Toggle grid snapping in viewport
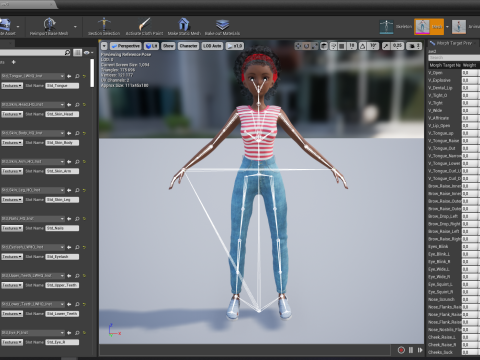This screenshot has height=360, width=480. click(341, 46)
